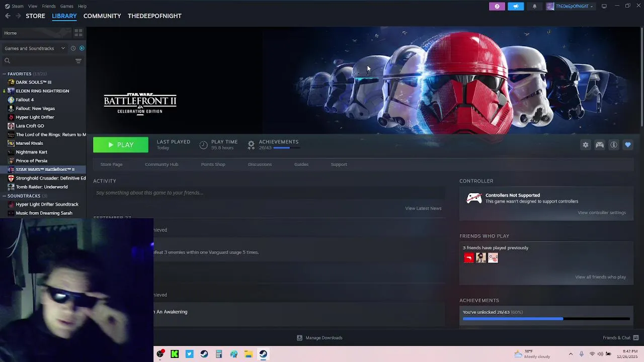The width and height of the screenshot is (644, 362).
Task: Open the View menu
Action: click(33, 6)
